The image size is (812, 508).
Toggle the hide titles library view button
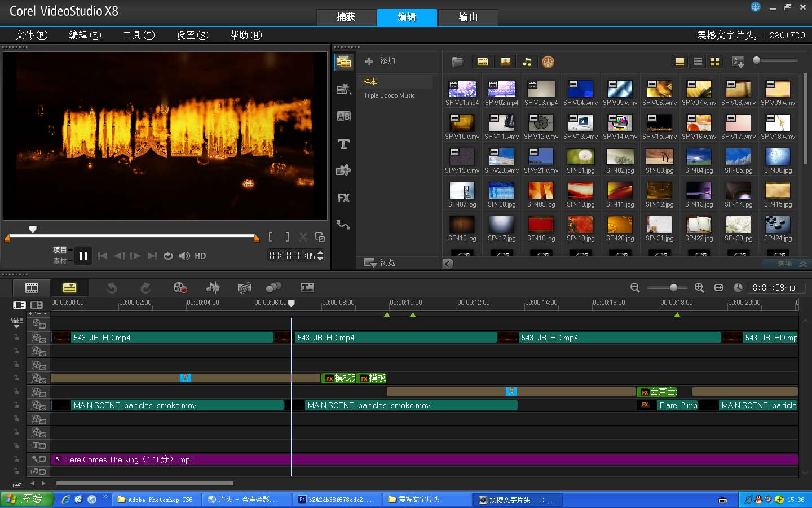679,62
